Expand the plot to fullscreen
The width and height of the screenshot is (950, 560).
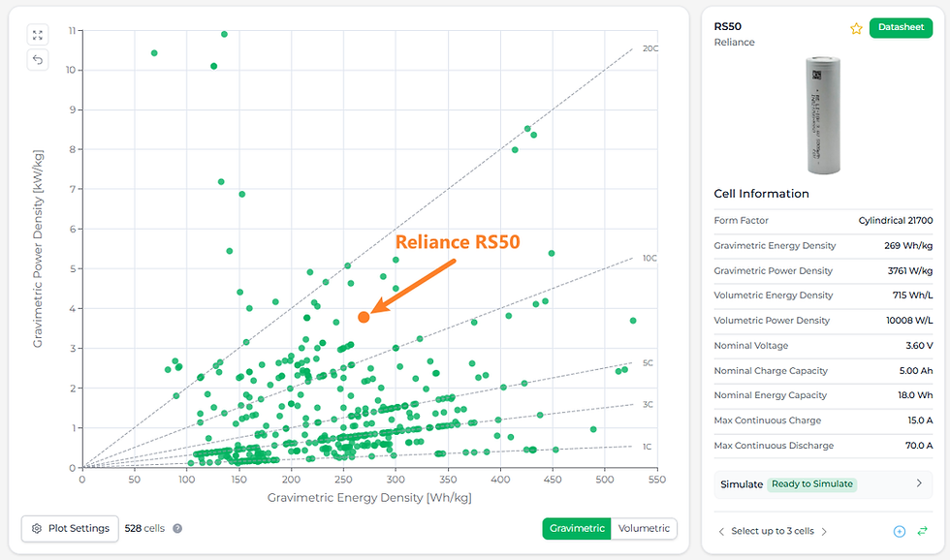pos(38,35)
